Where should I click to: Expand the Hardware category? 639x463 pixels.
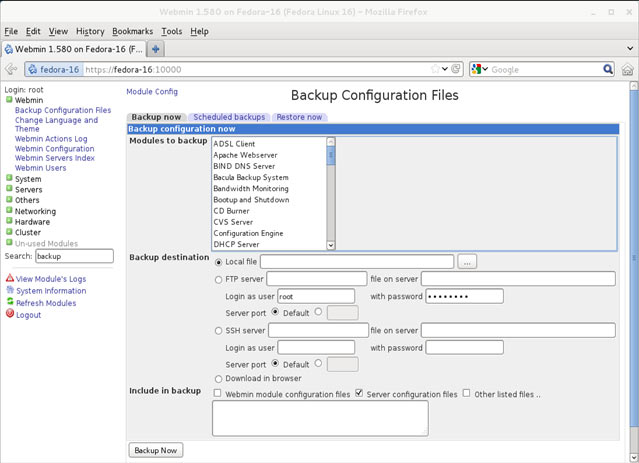point(9,221)
